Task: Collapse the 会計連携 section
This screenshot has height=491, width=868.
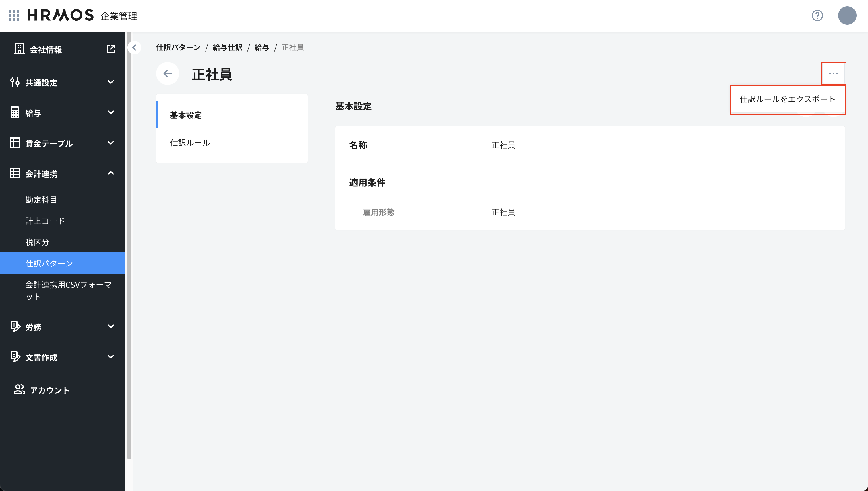Action: (111, 173)
